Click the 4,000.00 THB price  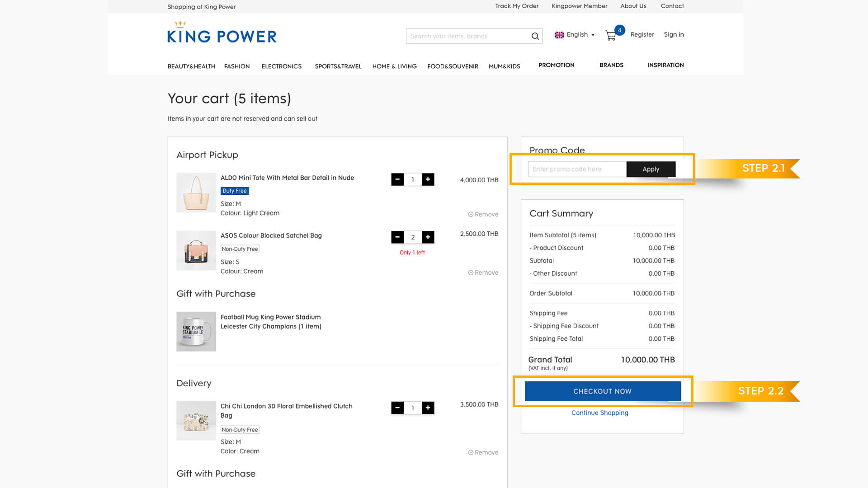[479, 180]
